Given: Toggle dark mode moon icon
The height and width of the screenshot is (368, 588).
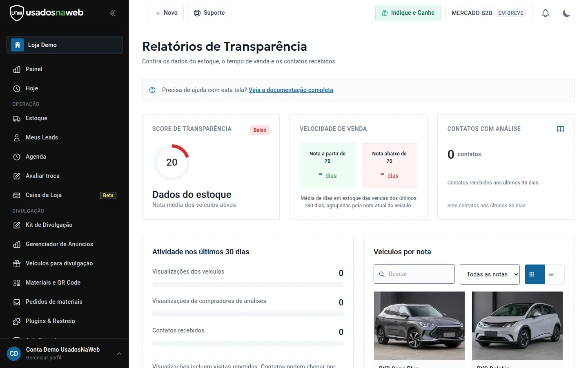Looking at the screenshot, I should (566, 13).
